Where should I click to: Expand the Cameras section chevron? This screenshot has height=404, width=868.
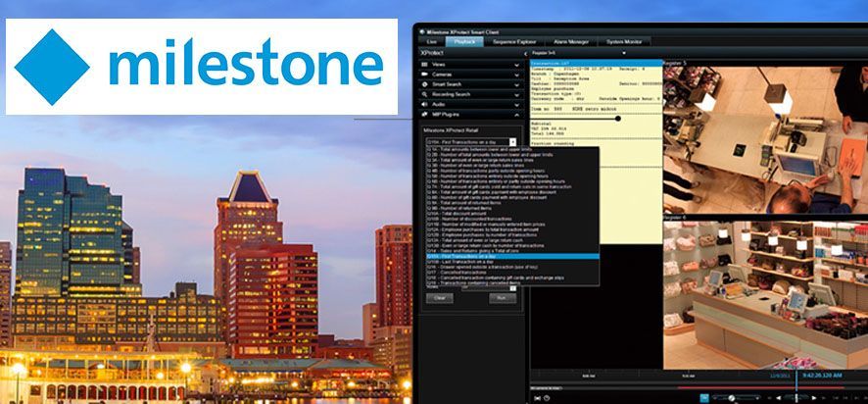517,75
